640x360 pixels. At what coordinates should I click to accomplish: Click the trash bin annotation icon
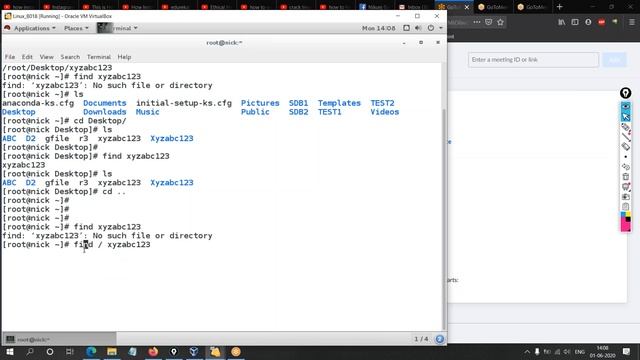(626, 177)
